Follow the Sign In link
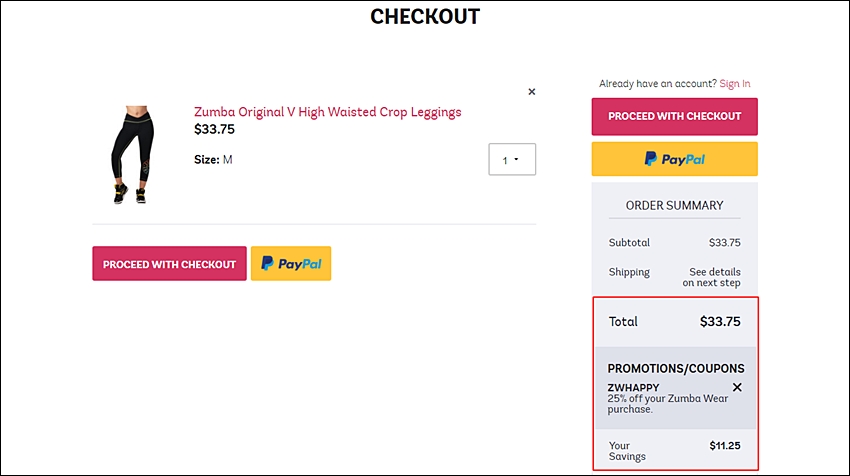 pos(735,83)
